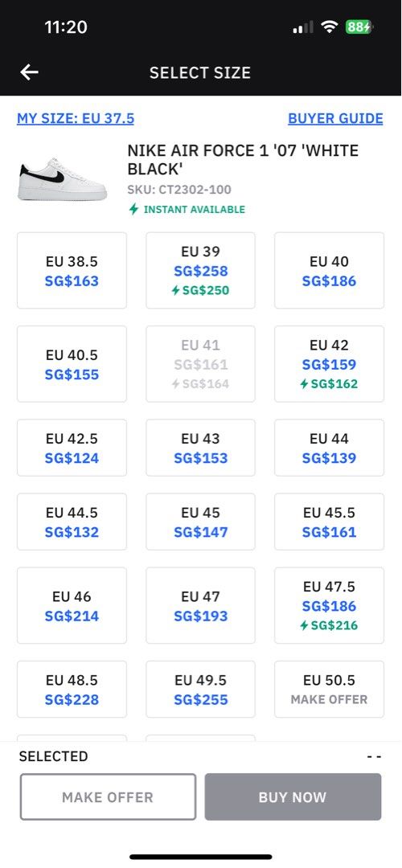Select size EU 38.5 for SG$163
The image size is (402, 868).
[x=72, y=271]
